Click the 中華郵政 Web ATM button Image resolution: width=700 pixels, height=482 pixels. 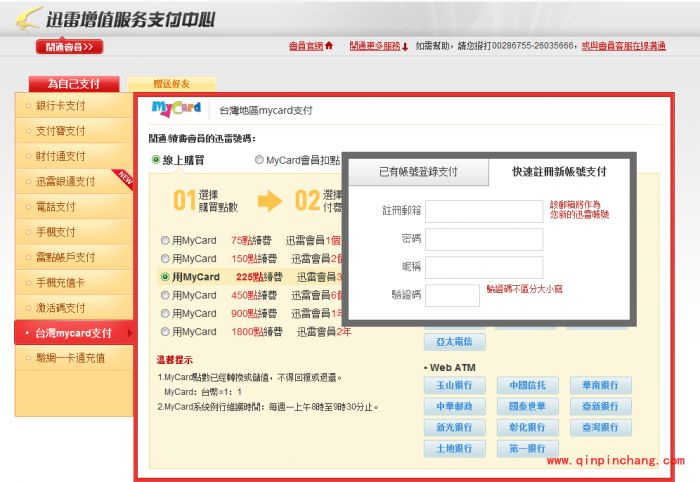tap(454, 406)
